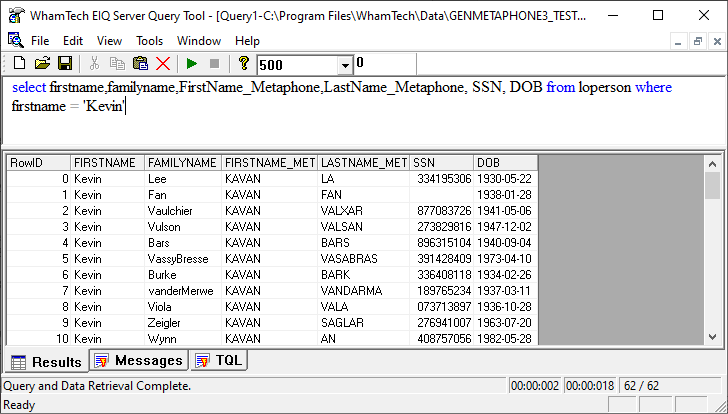This screenshot has height=414, width=728.
Task: Click the FAMILYNAME column header
Action: pyautogui.click(x=181, y=163)
